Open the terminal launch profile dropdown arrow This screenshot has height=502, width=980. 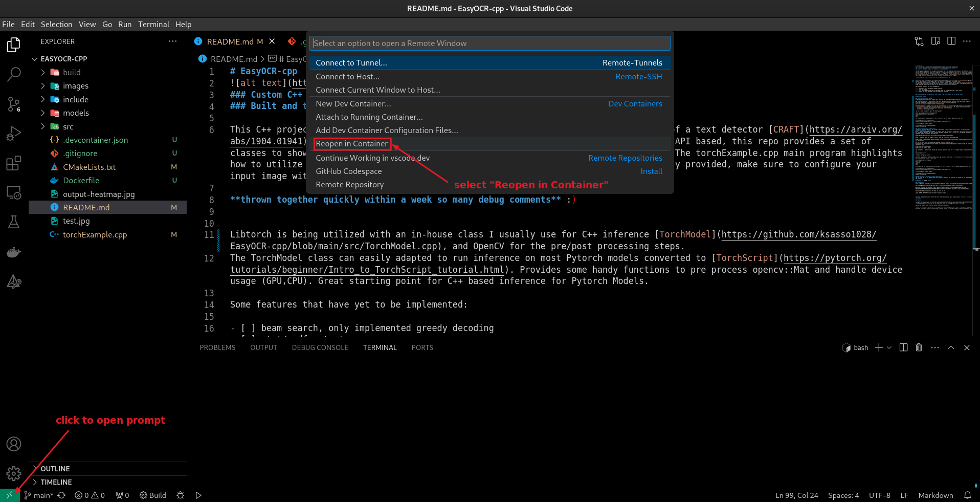[x=889, y=347]
